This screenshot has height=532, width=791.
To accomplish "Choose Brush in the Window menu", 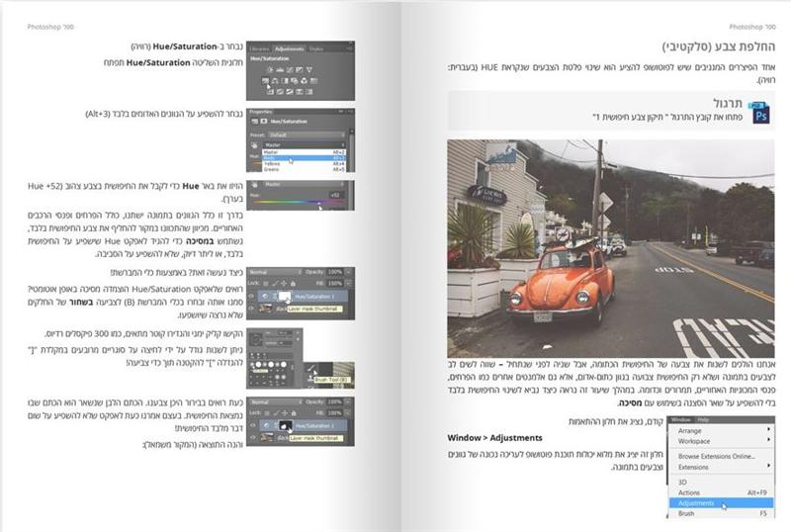I will pos(722,513).
